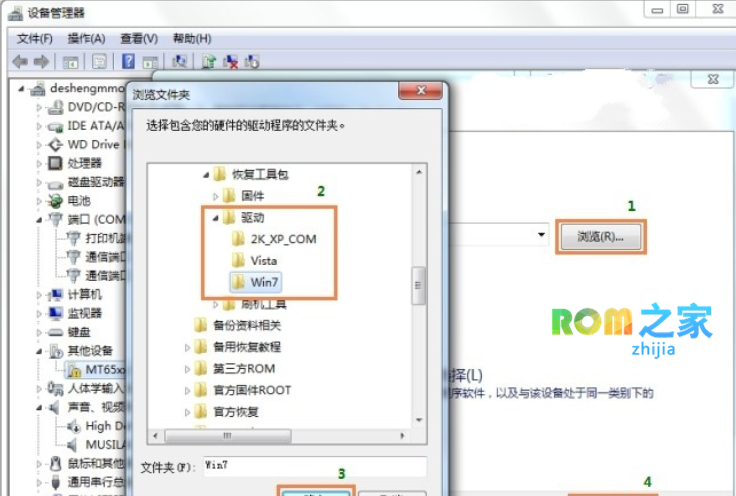Collapse the 端口 (COM) ports node
This screenshot has height=496, width=736.
coord(39,220)
